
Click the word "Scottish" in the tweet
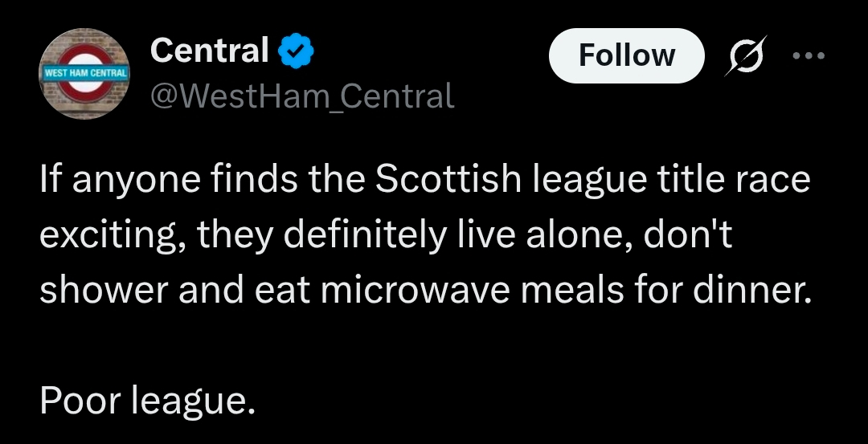(x=447, y=181)
